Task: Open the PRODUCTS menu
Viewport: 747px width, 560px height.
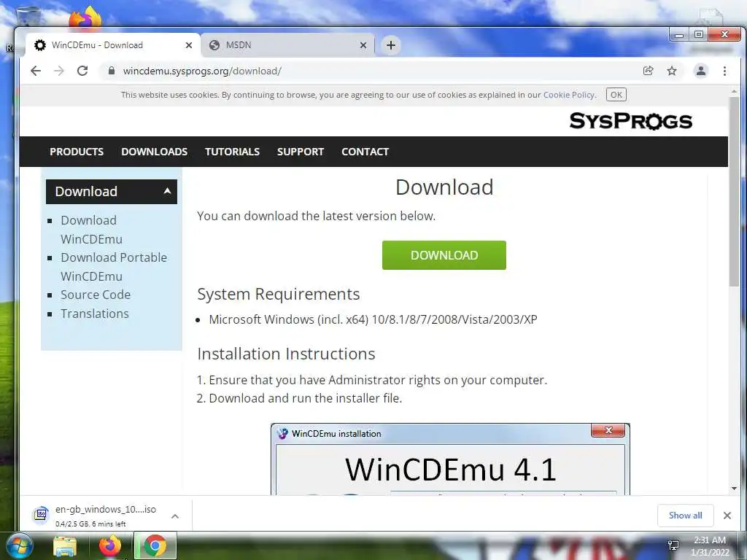Action: click(77, 152)
